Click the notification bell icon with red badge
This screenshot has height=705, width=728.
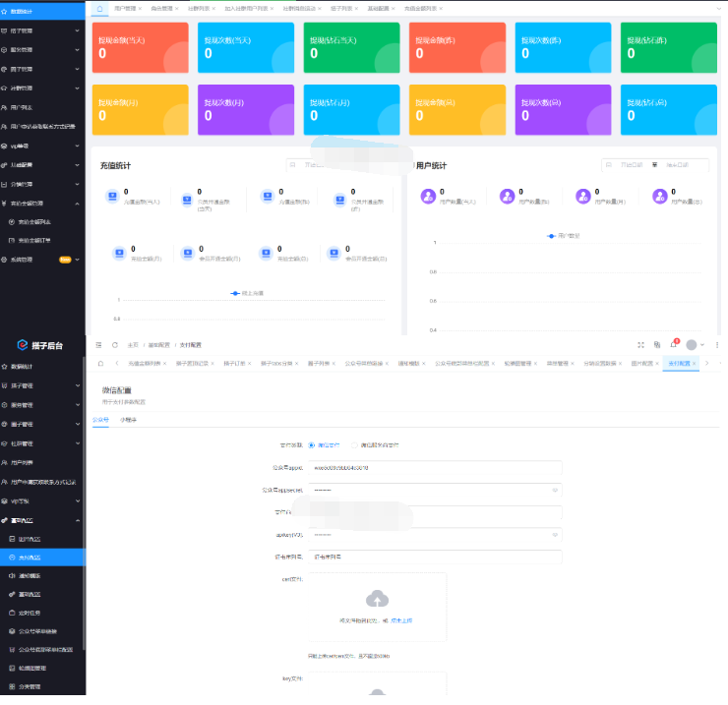[674, 344]
